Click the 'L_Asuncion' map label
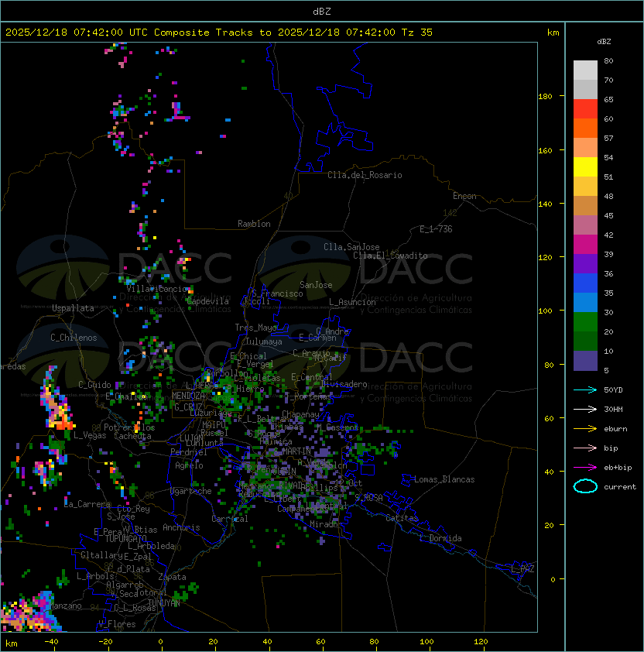644x652 pixels. coord(352,302)
